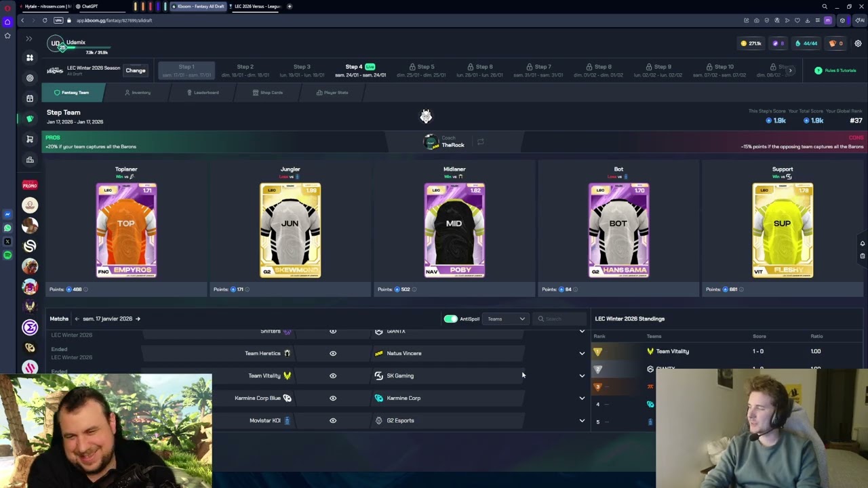
Task: Open the Inventory tab
Action: point(138,92)
